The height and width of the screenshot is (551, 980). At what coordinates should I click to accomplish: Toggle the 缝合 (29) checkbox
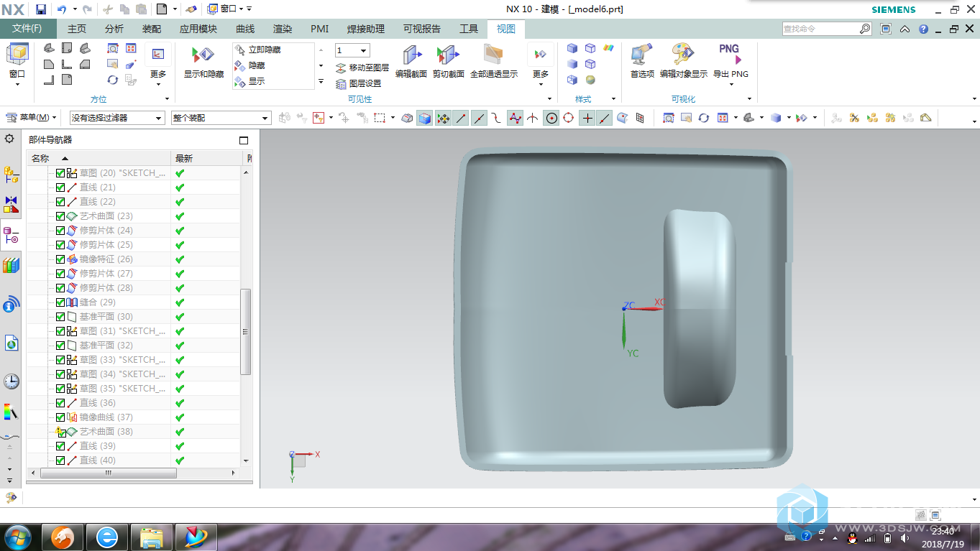(60, 302)
